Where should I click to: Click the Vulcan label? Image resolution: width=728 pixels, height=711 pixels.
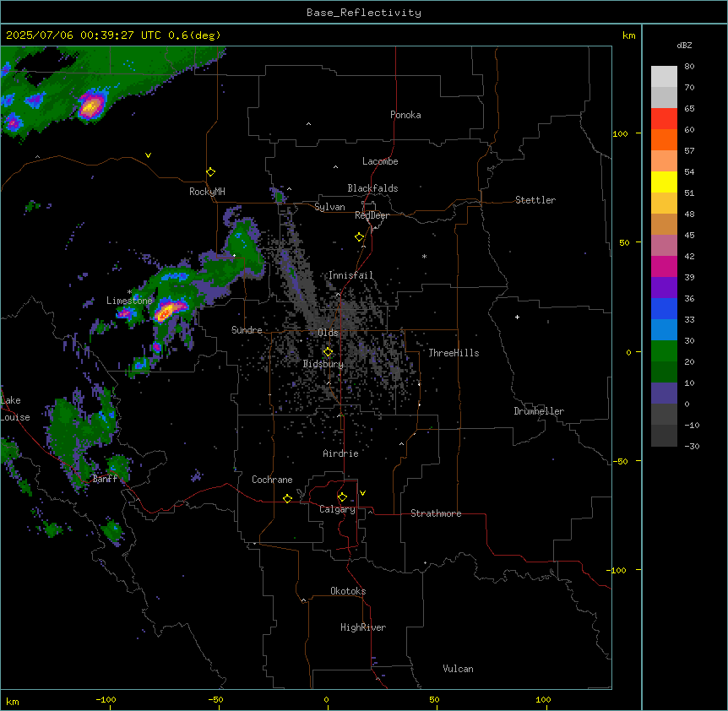(458, 669)
